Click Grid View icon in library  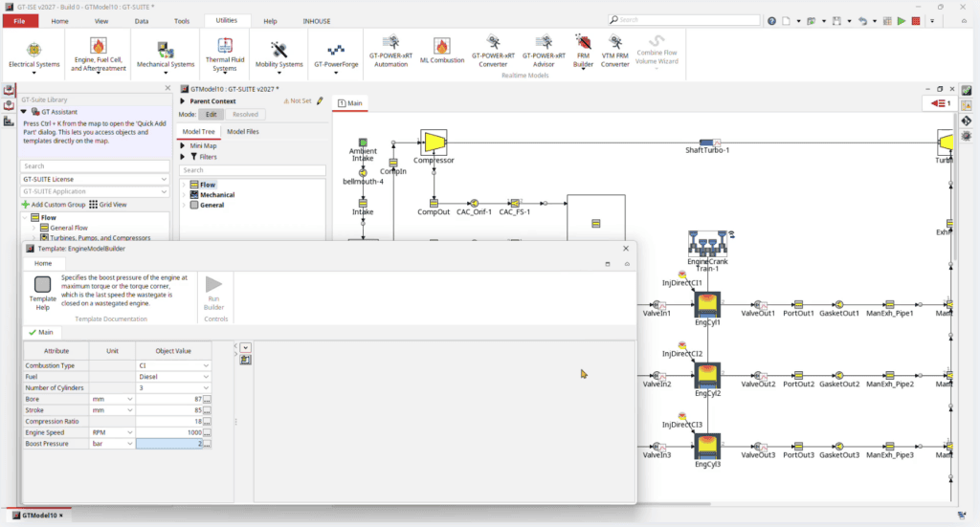point(107,204)
